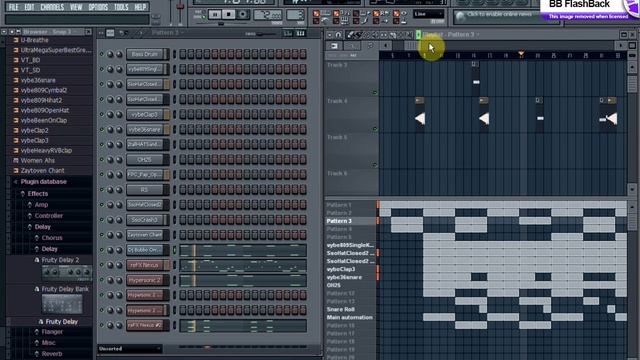Click the globe icon in the news panel
The image size is (640, 360).
point(460,16)
